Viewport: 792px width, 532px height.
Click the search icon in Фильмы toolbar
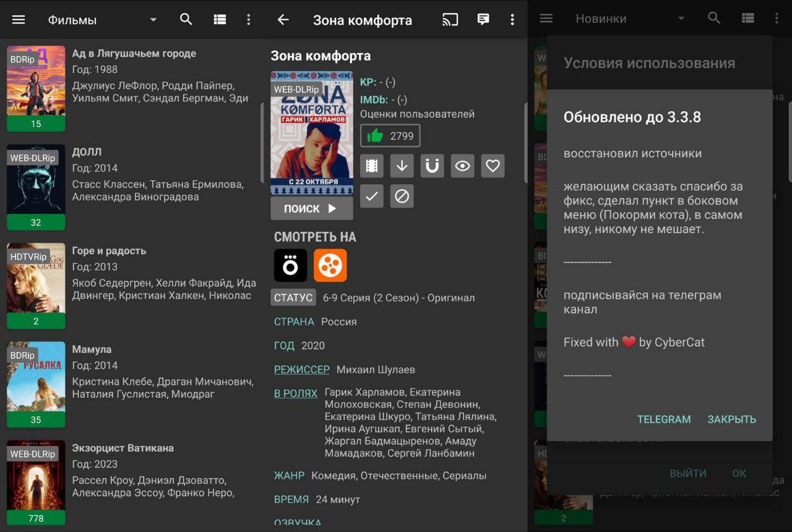pos(186,20)
